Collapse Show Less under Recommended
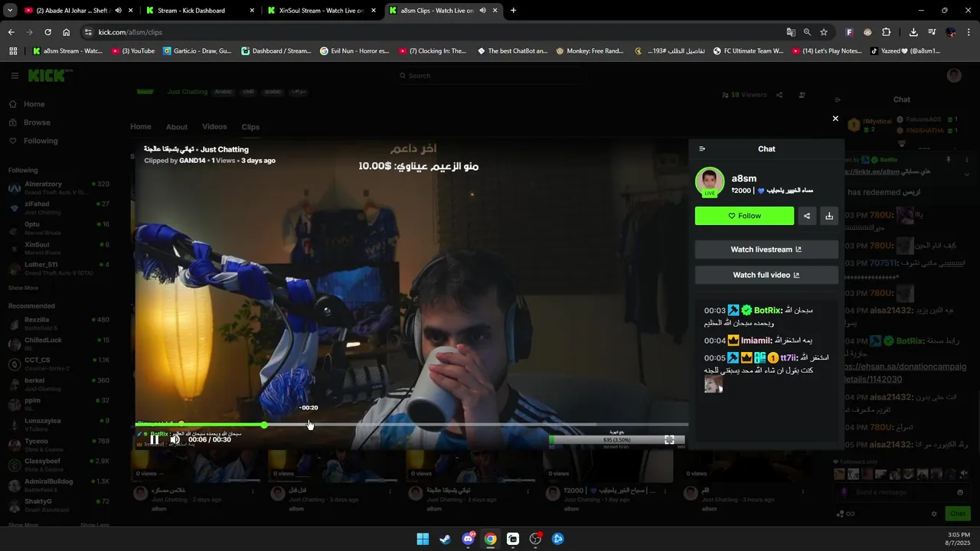This screenshot has height=551, width=980. pyautogui.click(x=95, y=525)
